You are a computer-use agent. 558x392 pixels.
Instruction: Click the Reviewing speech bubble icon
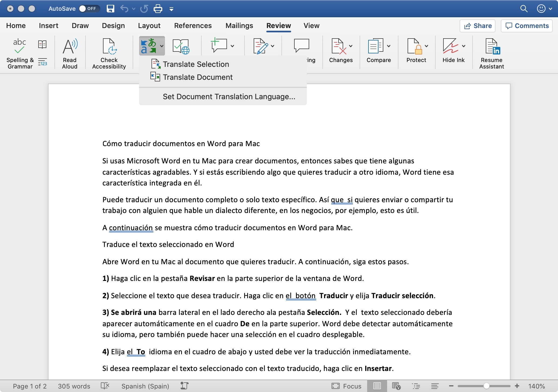click(x=301, y=45)
